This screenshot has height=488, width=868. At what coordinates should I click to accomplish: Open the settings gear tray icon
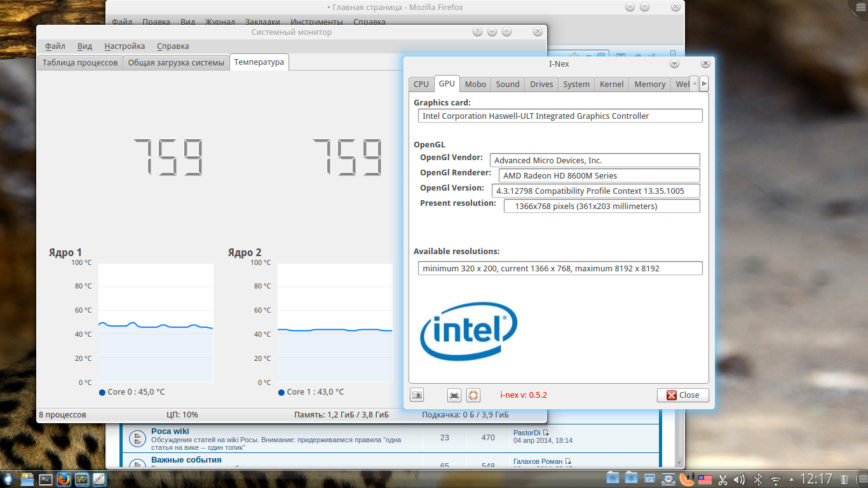pyautogui.click(x=668, y=479)
